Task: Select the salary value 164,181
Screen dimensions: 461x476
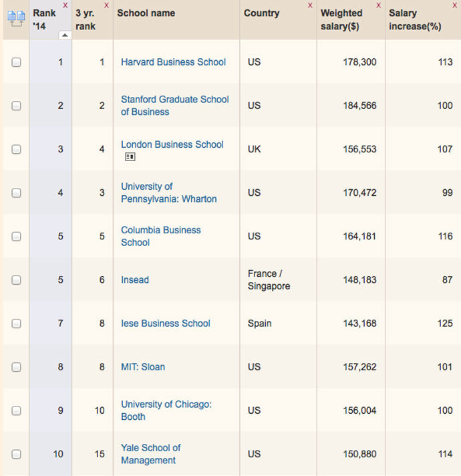Action: 359,236
